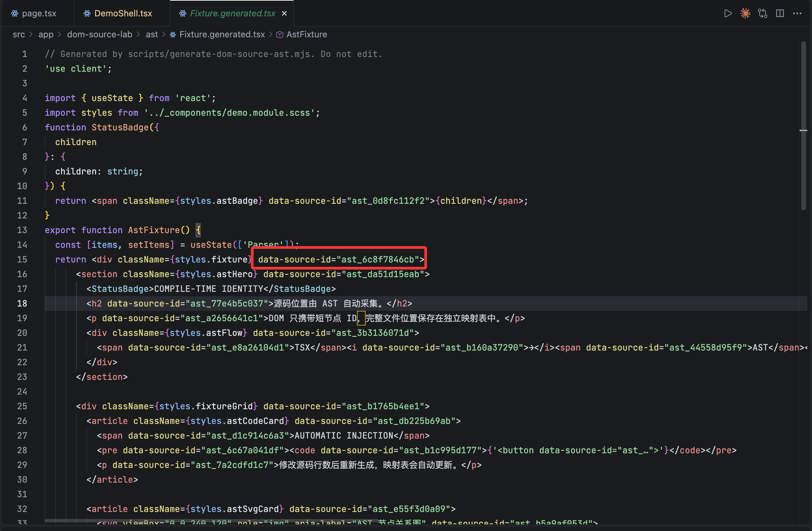Switch to the page.tsx tab

[34, 13]
